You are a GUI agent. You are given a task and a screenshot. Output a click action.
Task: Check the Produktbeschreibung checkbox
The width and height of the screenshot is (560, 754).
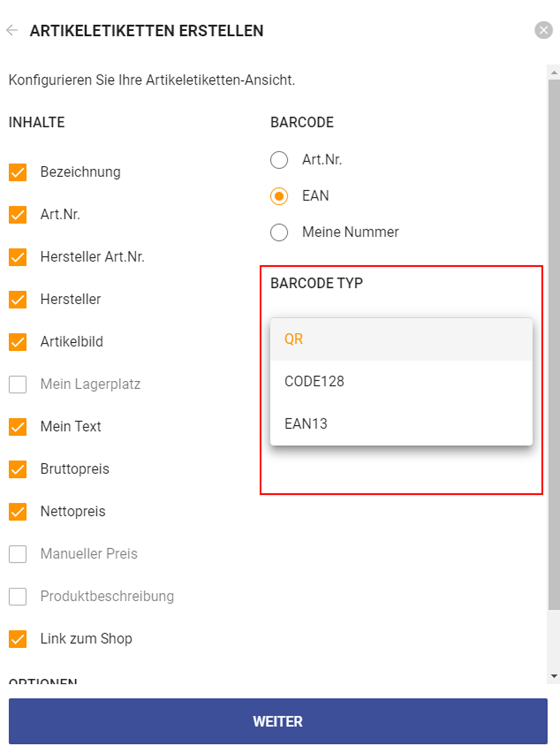point(18,596)
